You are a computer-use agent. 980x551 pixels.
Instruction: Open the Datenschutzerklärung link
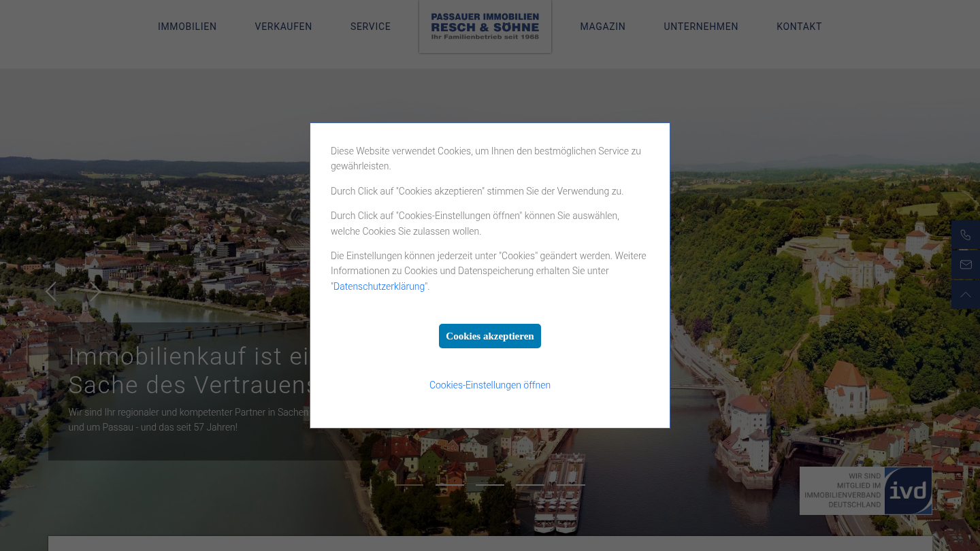379,286
